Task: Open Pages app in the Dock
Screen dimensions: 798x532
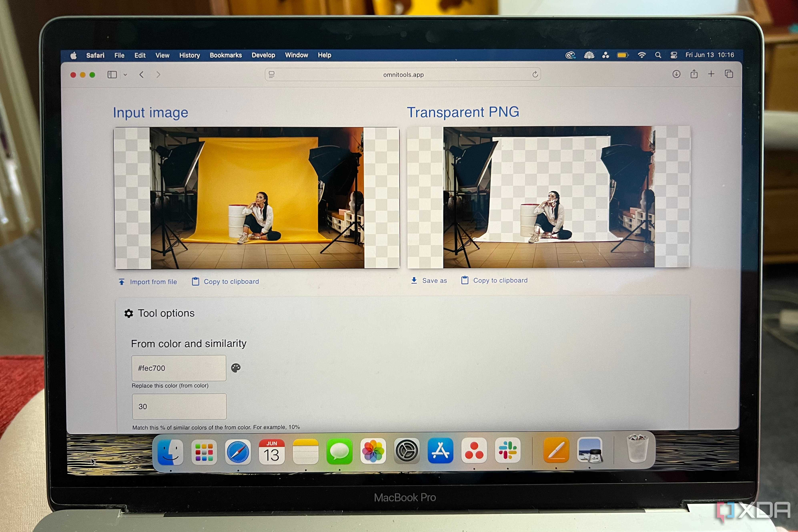Action: [556, 450]
